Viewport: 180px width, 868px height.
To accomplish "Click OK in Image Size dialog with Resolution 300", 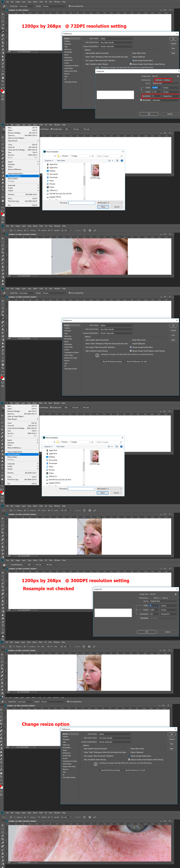I will click(147, 632).
